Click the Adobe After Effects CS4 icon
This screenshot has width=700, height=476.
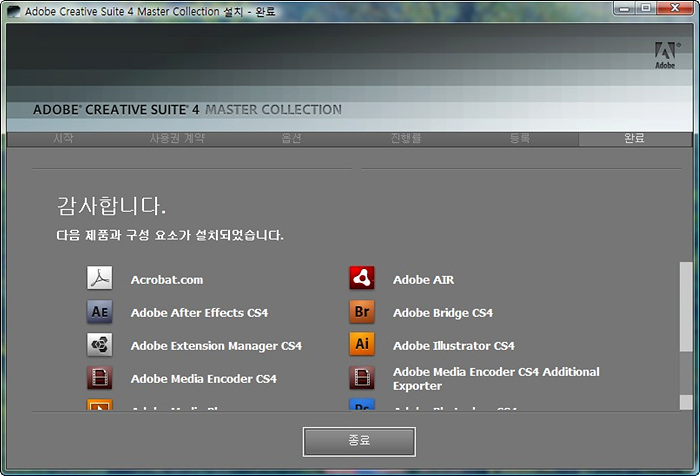tap(100, 311)
